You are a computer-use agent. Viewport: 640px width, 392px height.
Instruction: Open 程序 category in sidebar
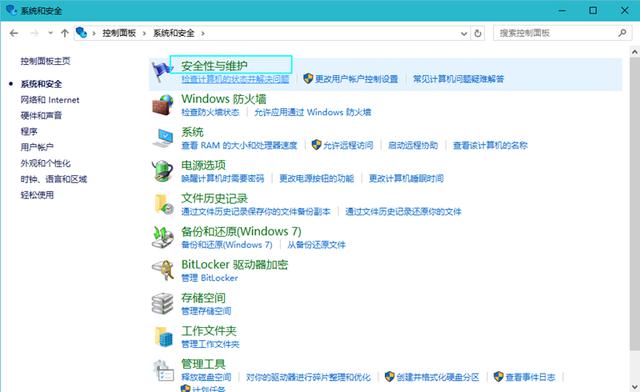click(x=29, y=131)
